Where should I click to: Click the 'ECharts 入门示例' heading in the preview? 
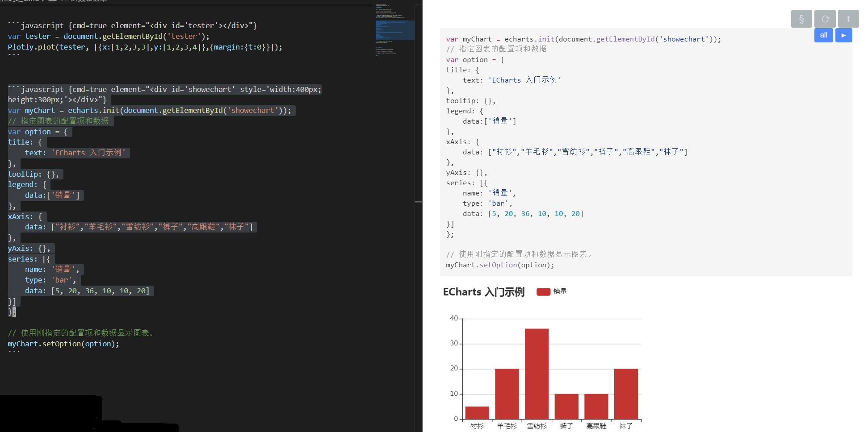483,292
